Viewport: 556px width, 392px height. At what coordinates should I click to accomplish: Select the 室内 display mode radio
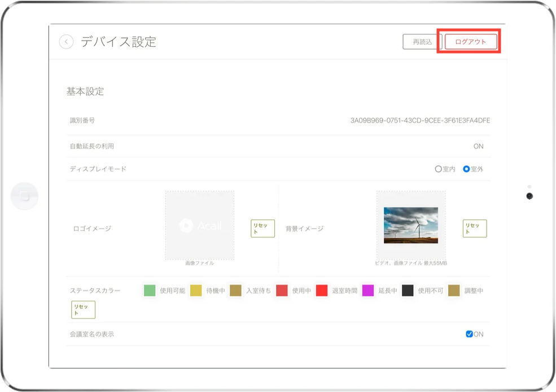coord(438,169)
